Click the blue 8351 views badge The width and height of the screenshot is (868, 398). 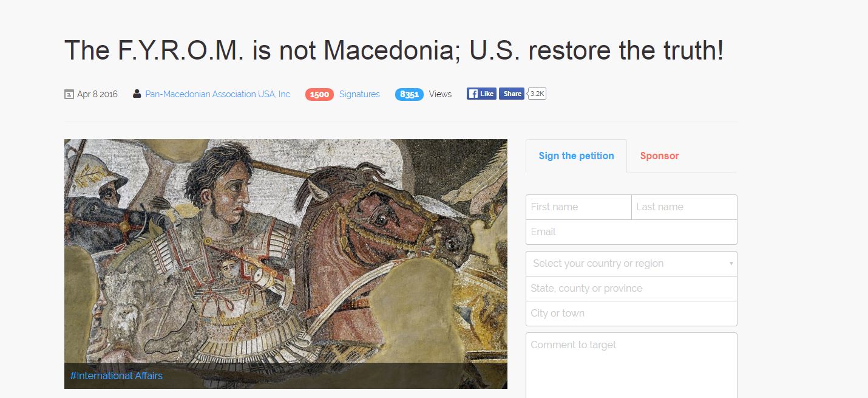pos(409,94)
